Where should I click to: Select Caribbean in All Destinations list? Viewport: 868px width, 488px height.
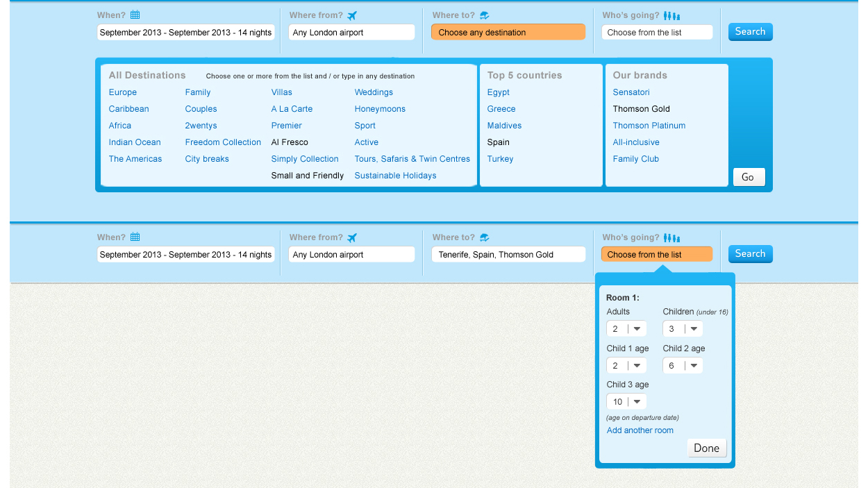tap(128, 109)
